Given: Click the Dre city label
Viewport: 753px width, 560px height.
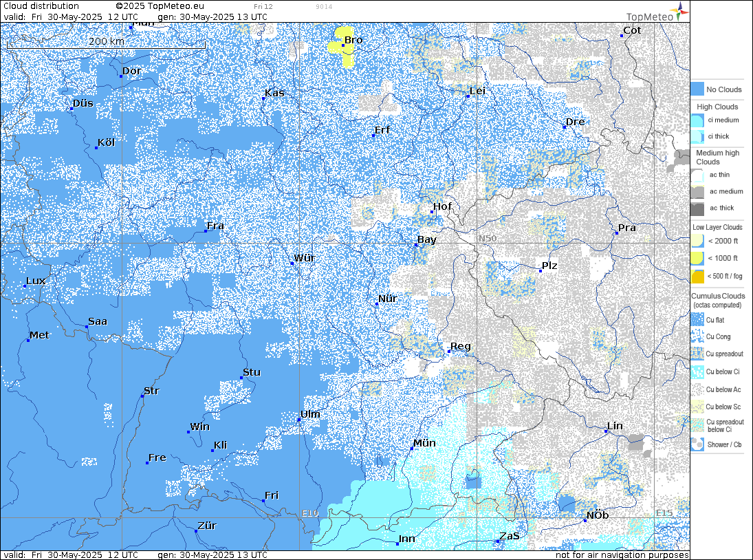Looking at the screenshot, I should (x=576, y=122).
